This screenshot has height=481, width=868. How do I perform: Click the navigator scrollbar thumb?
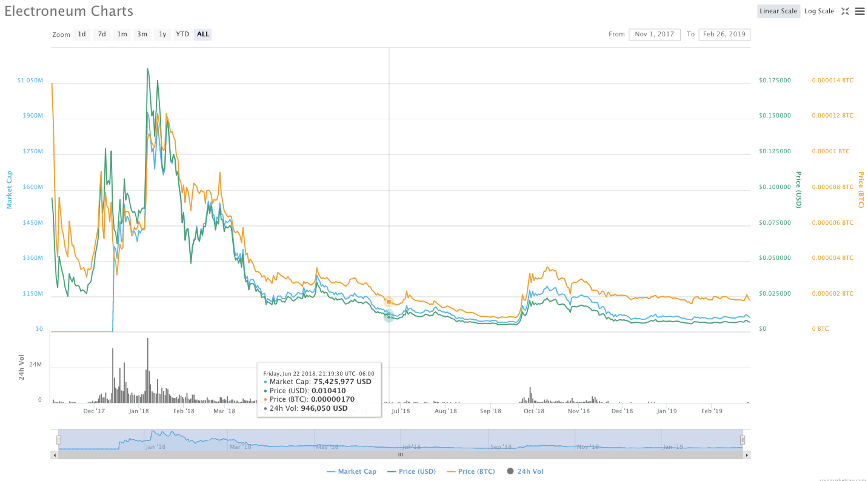[400, 454]
